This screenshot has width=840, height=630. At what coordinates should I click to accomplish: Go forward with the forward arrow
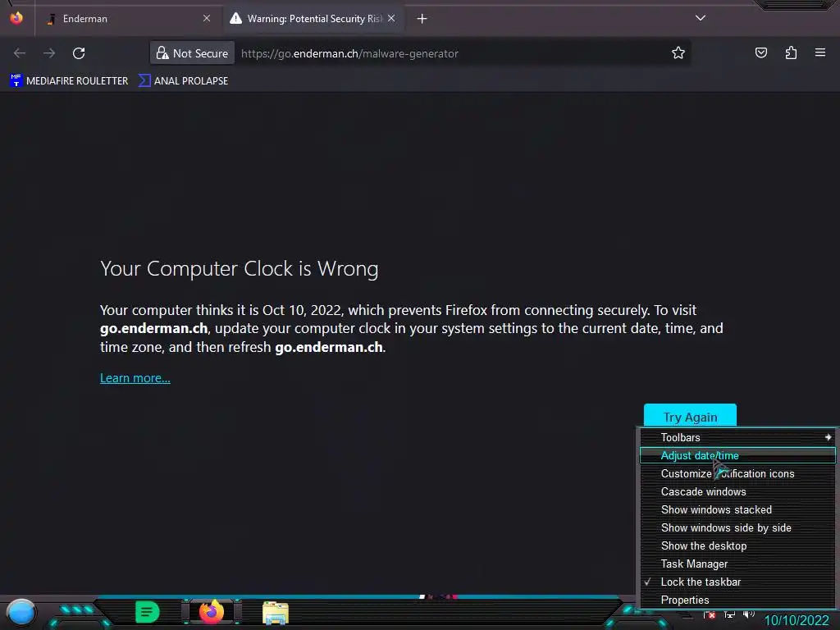tap(49, 53)
